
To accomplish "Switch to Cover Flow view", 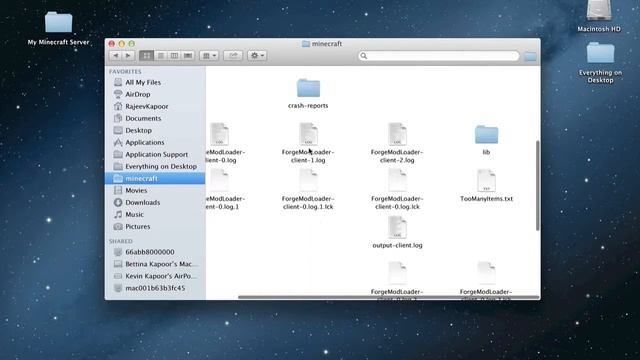I will [188, 56].
